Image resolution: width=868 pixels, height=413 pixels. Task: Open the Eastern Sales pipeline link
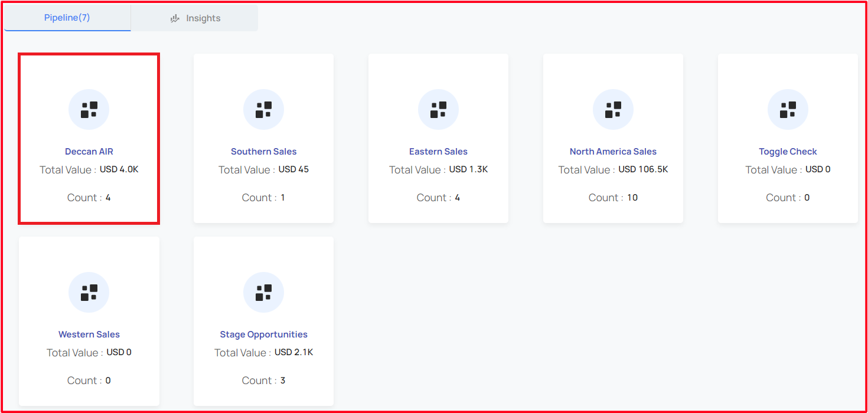(439, 152)
